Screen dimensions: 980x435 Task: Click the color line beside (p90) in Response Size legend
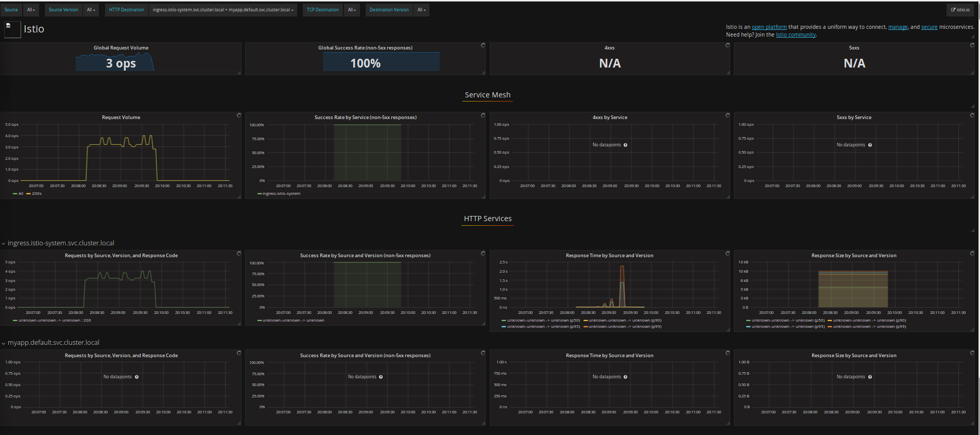(830, 321)
